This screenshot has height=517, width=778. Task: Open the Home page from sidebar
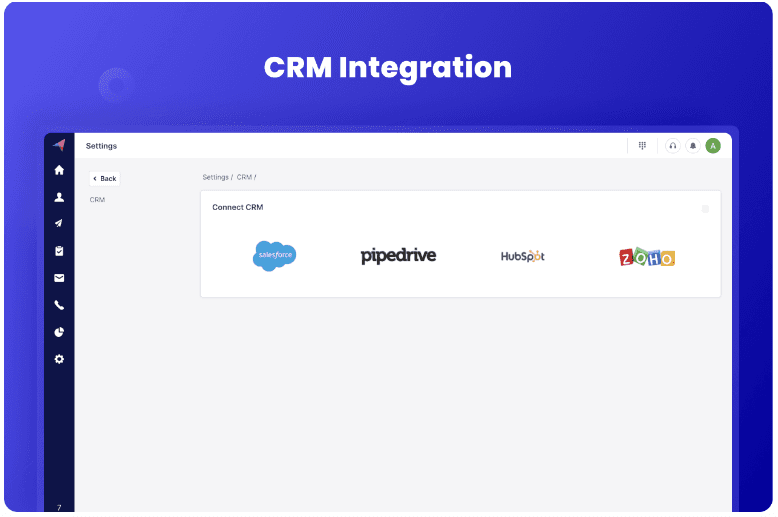coord(59,170)
